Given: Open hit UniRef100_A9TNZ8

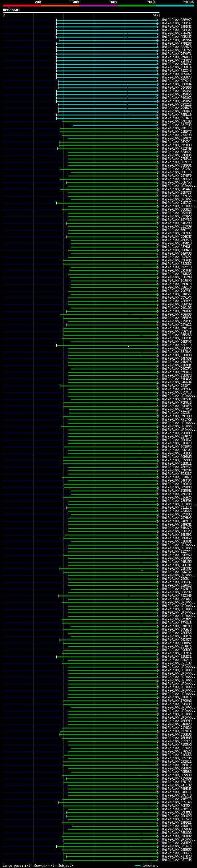Looking at the screenshot, I should click(177, 118).
